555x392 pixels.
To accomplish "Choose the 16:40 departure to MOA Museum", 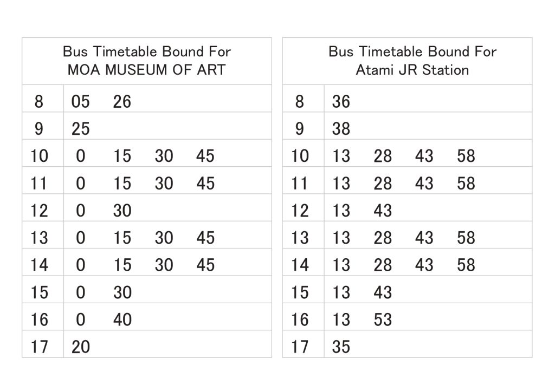I will (122, 319).
